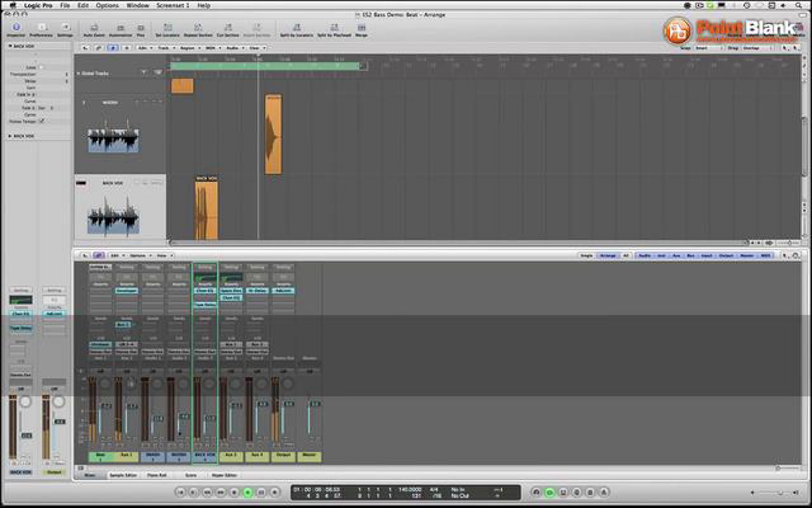The width and height of the screenshot is (812, 508).
Task: Enable the Arrange mixer view button
Action: pyautogui.click(x=608, y=256)
